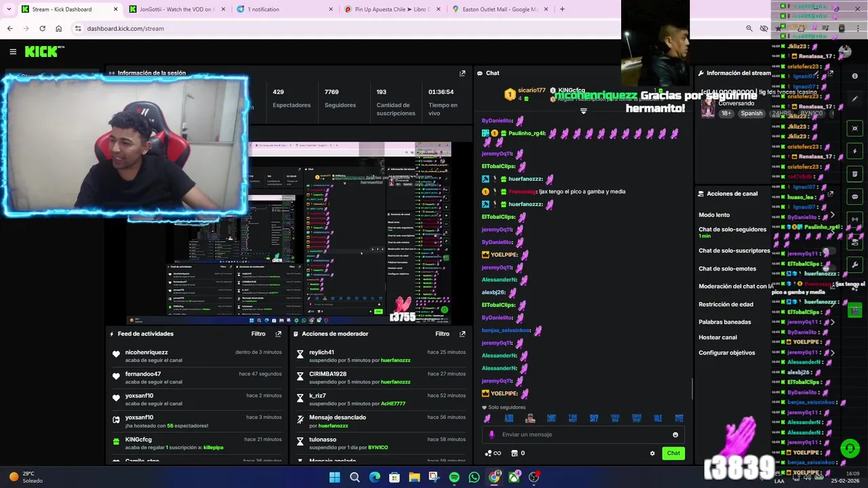Open Chat de solo-seguidores setting
The image size is (868, 488).
coord(732,230)
